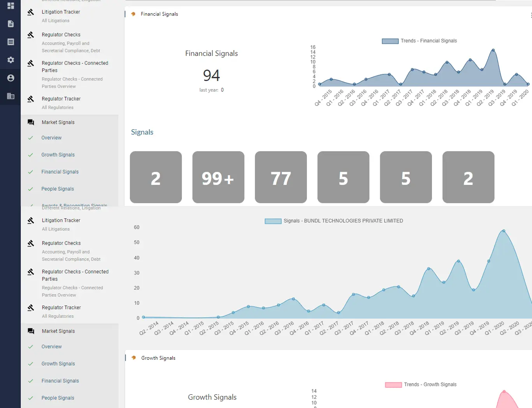This screenshot has width=532, height=408.
Task: Open the dashboard grid icon in the nav rail
Action: (x=11, y=5)
